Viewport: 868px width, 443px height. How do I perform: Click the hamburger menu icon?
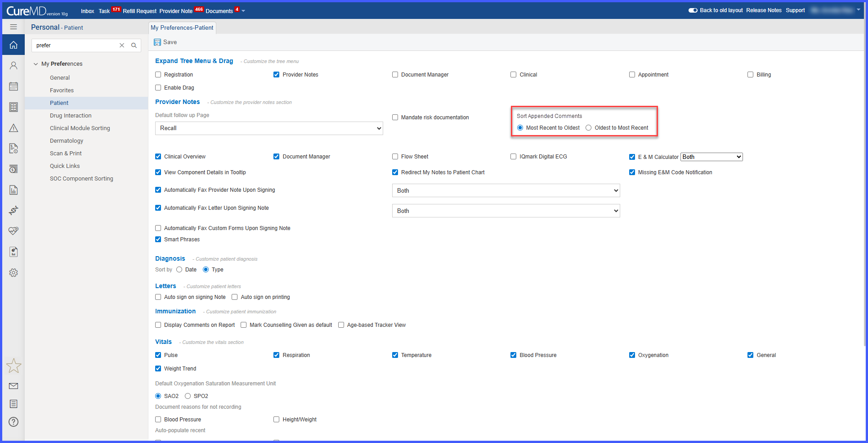point(13,27)
